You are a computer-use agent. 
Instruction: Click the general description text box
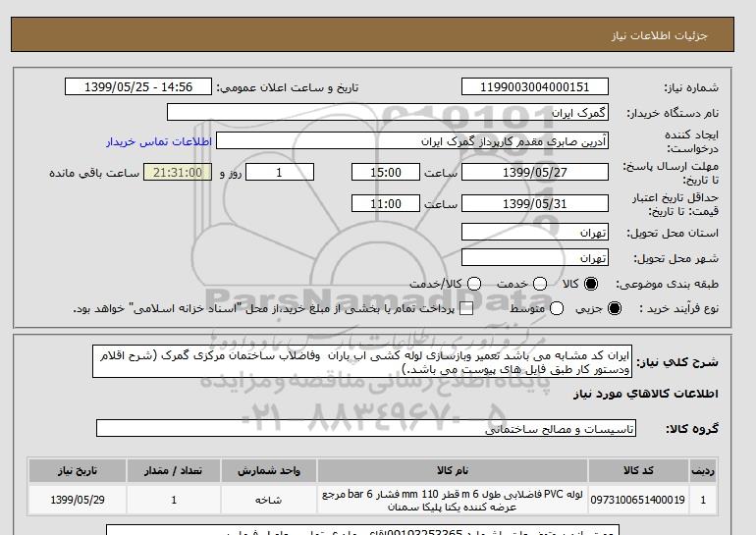362,361
